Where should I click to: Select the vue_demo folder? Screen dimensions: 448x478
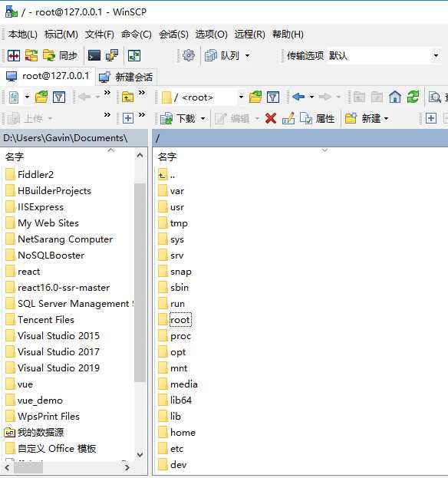coord(34,401)
